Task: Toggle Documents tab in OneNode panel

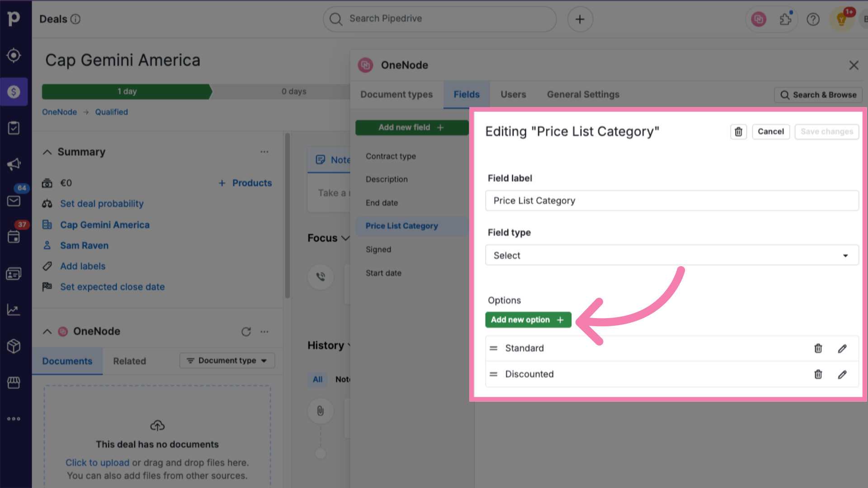Action: tap(67, 361)
